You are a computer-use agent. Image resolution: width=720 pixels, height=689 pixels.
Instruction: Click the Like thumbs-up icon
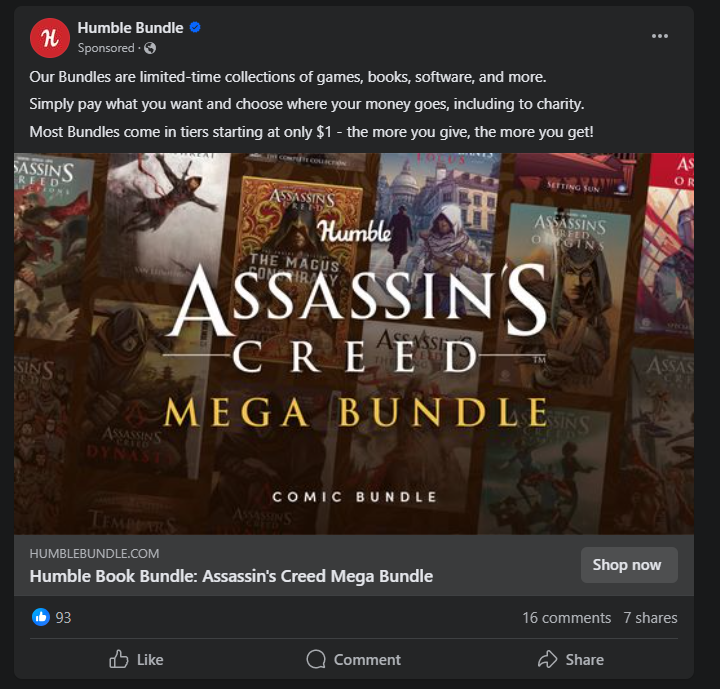tap(118, 659)
